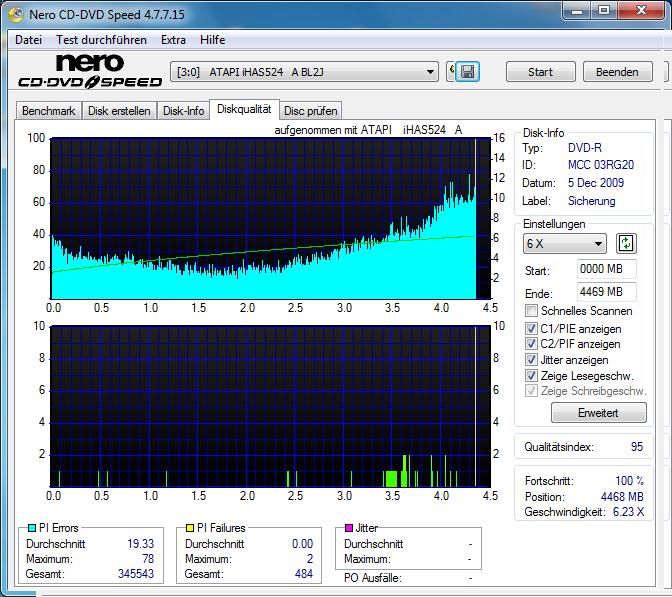This screenshot has height=597, width=672.
Task: Open the Test durchführen menu
Action: pos(101,40)
